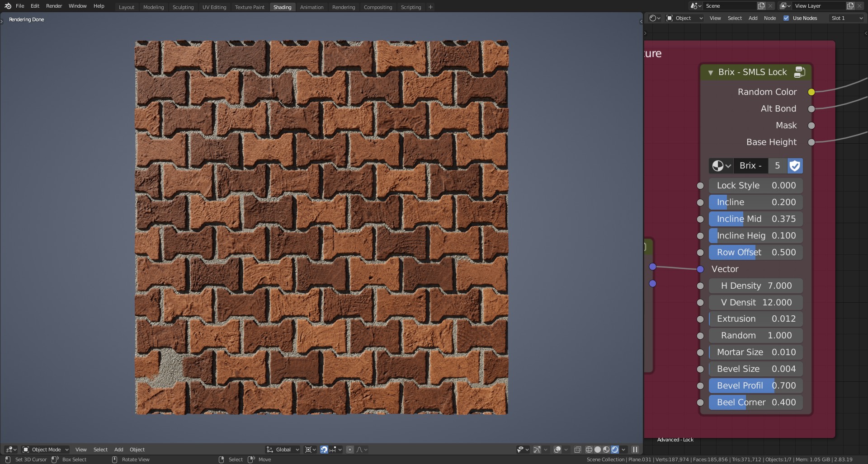
Task: Open the Node menu in shader editor
Action: (770, 18)
